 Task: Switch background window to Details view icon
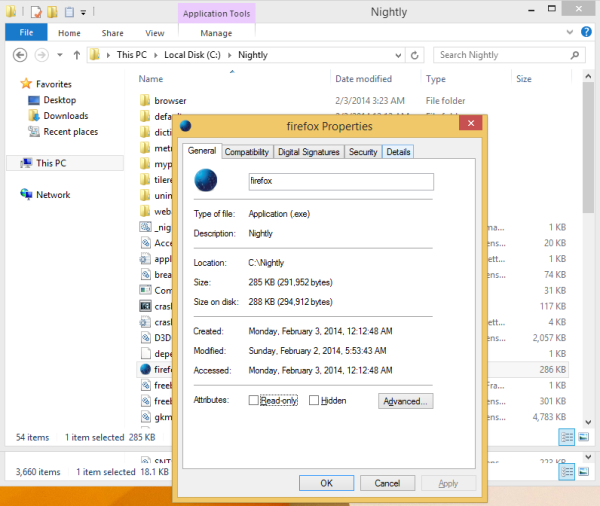point(567,472)
